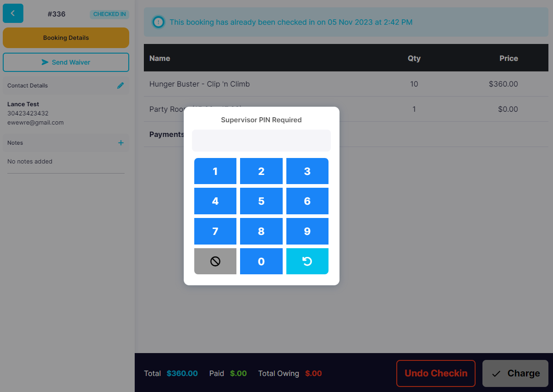The image size is (553, 392).
Task: Tap keypad digit 0
Action: click(x=261, y=261)
